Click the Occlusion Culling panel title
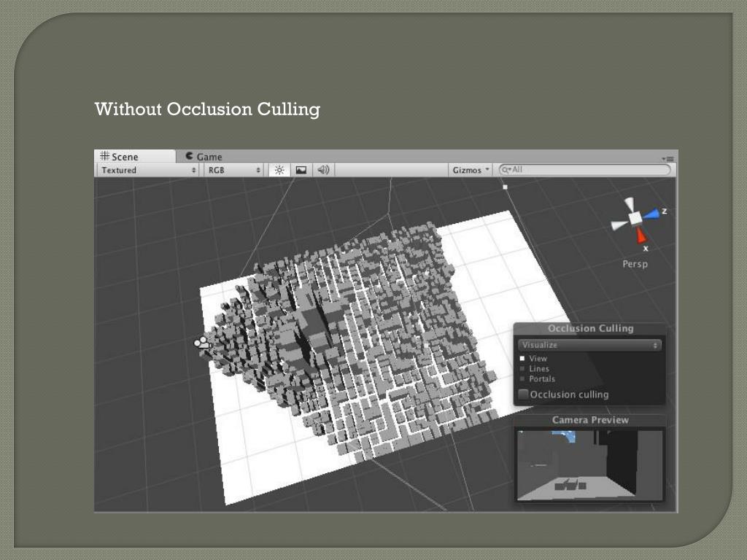747x560 pixels. [591, 328]
